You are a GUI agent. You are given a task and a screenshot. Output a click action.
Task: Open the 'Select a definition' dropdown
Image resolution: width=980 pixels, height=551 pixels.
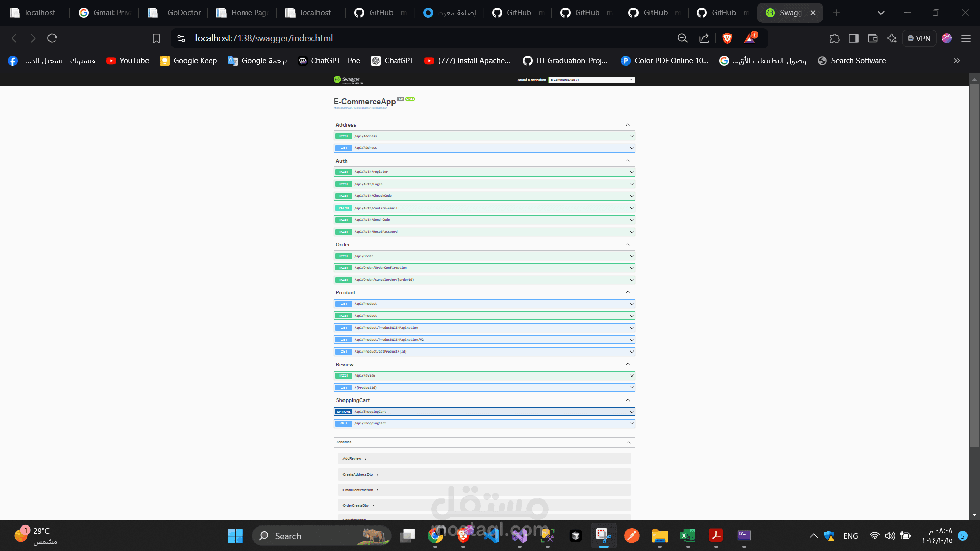tap(592, 80)
